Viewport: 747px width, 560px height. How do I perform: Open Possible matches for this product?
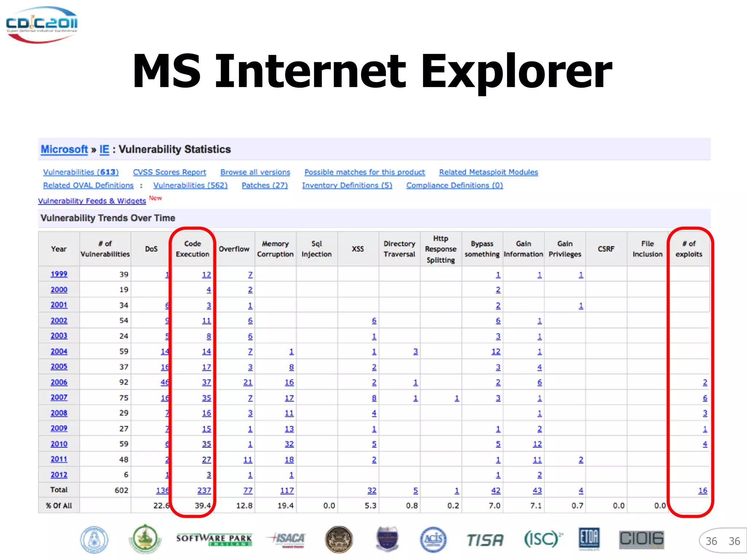click(x=365, y=172)
